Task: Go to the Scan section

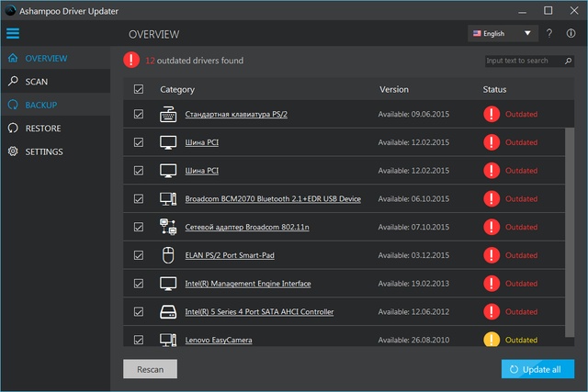Action: [x=37, y=82]
